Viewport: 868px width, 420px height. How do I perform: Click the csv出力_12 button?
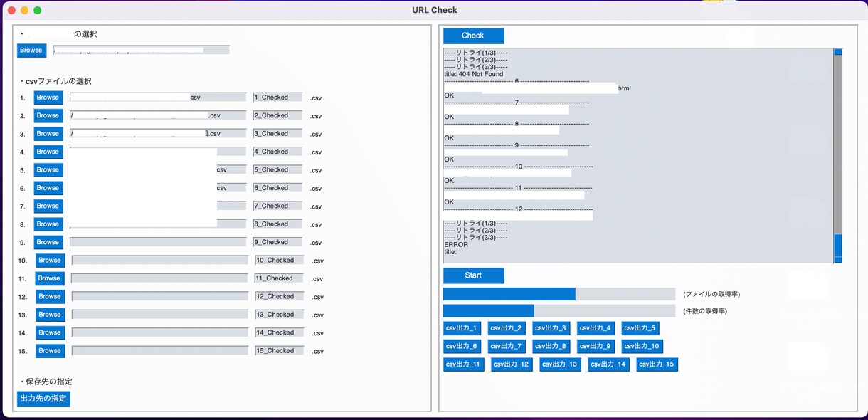(512, 364)
